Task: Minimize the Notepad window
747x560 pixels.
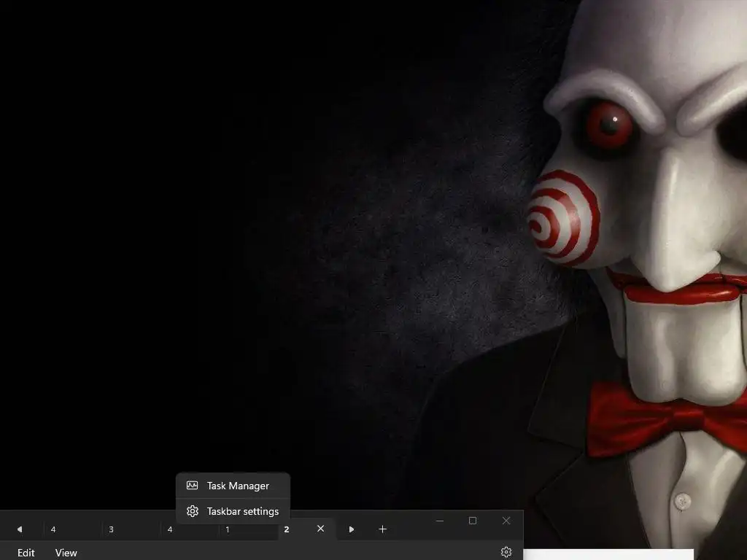Action: point(440,521)
